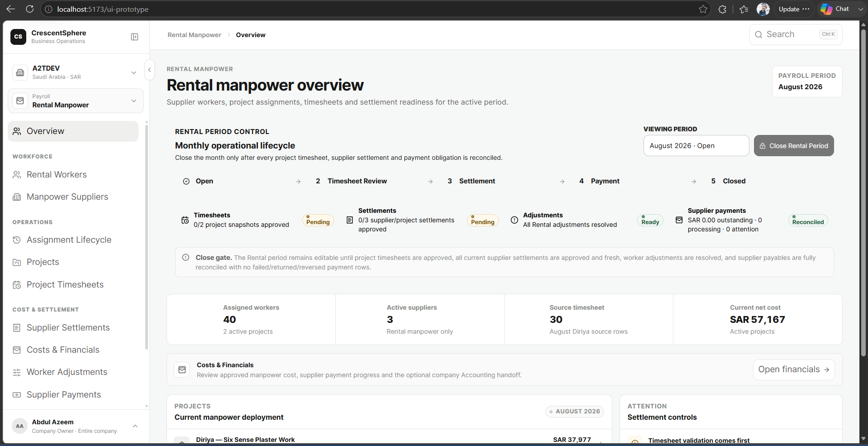Toggle the sidebar panel icon

(134, 37)
